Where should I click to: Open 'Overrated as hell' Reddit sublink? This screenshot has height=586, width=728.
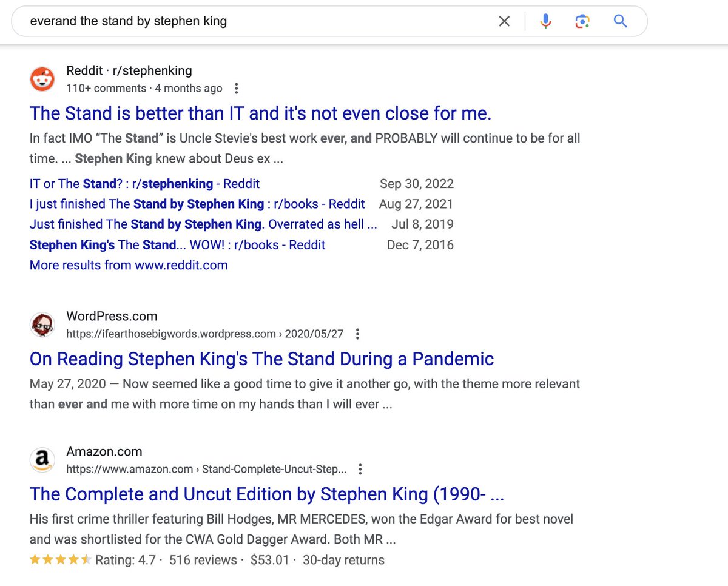pos(203,224)
